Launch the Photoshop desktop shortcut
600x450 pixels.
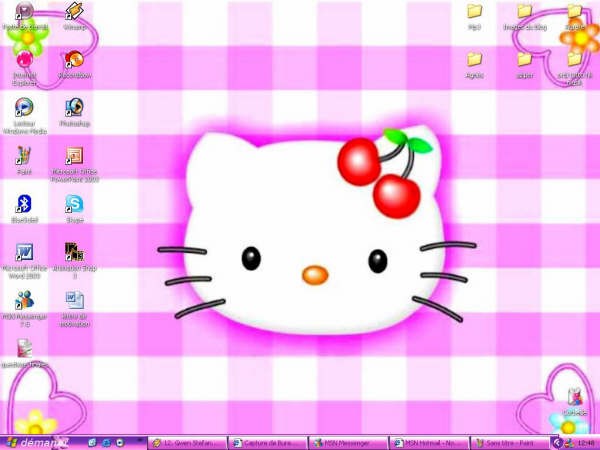pos(75,112)
